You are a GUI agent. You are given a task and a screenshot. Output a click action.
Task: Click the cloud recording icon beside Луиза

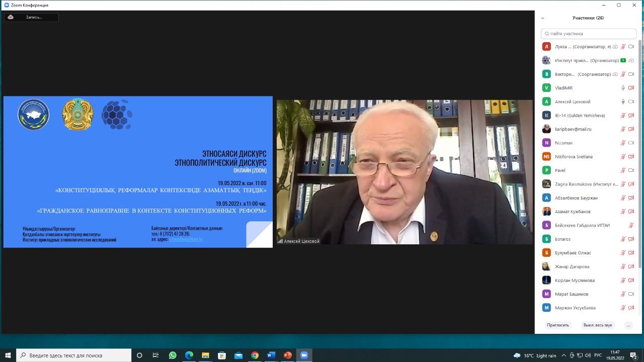pyautogui.click(x=615, y=47)
